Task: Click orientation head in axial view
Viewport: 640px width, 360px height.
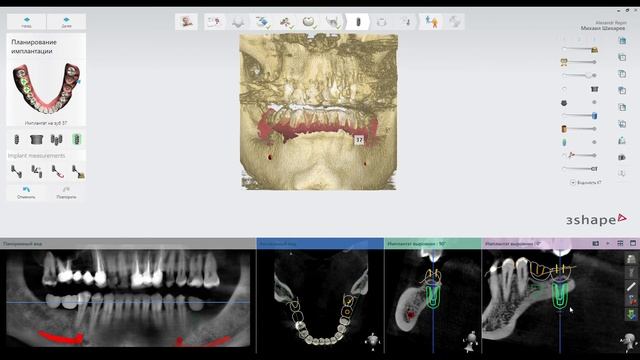Action: [373, 341]
